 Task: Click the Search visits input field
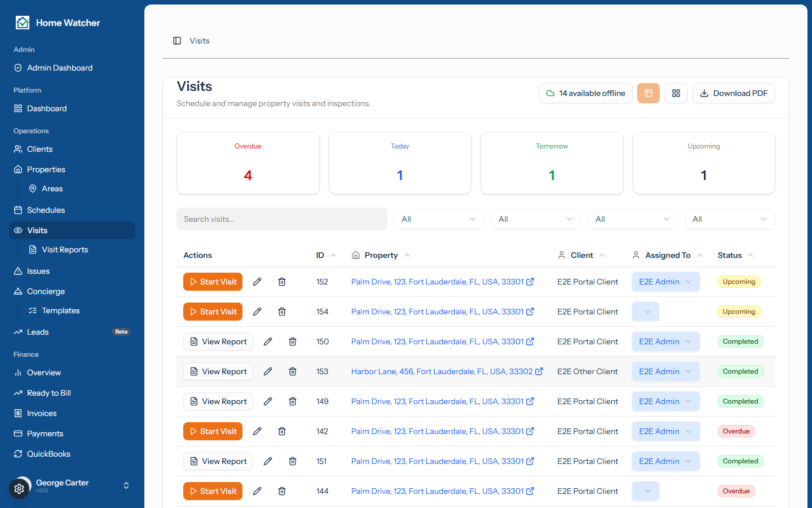(x=282, y=219)
